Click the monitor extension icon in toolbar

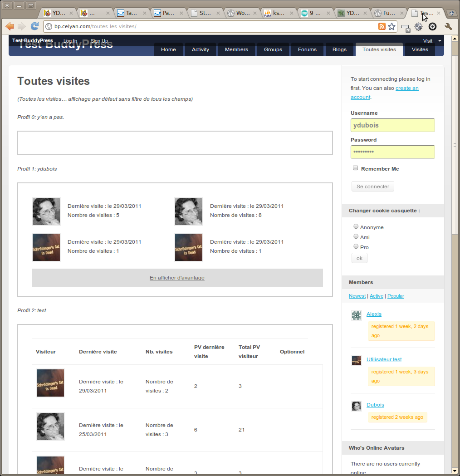coord(406,28)
